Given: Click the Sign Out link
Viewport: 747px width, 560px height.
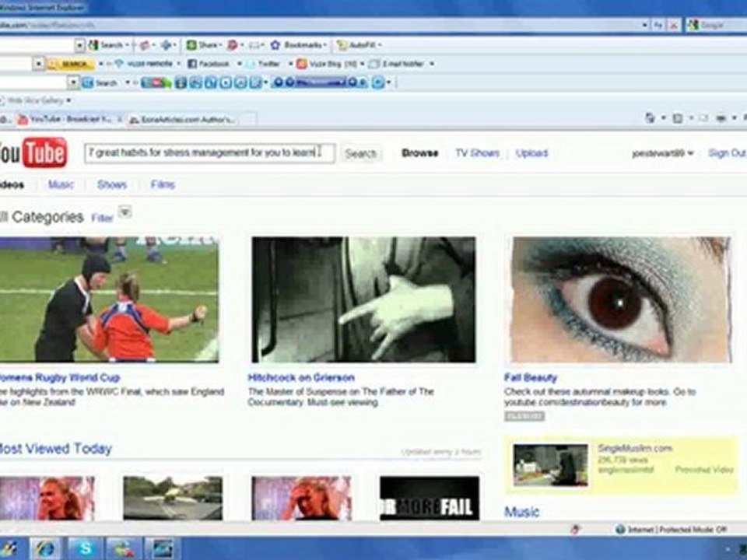Looking at the screenshot, I should (x=727, y=153).
